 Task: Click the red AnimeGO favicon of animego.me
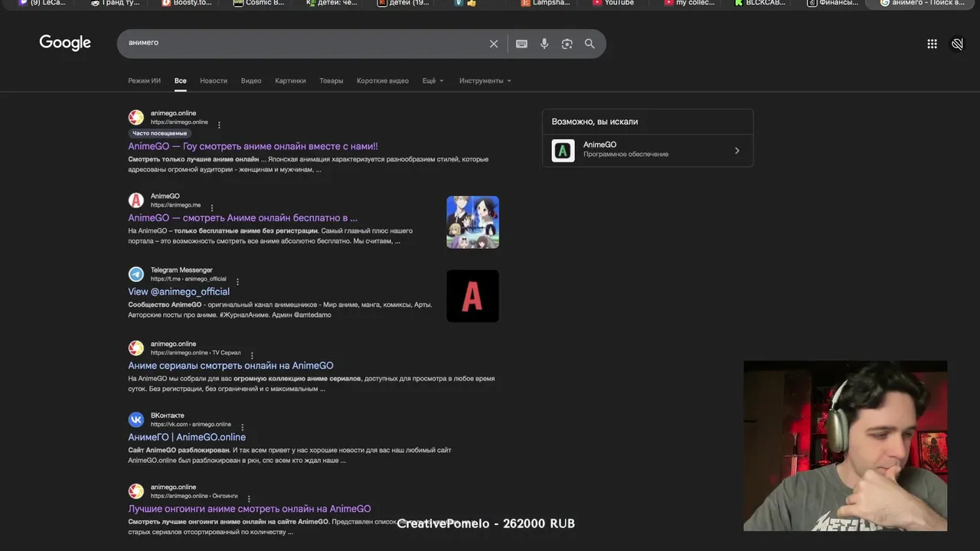pos(136,201)
